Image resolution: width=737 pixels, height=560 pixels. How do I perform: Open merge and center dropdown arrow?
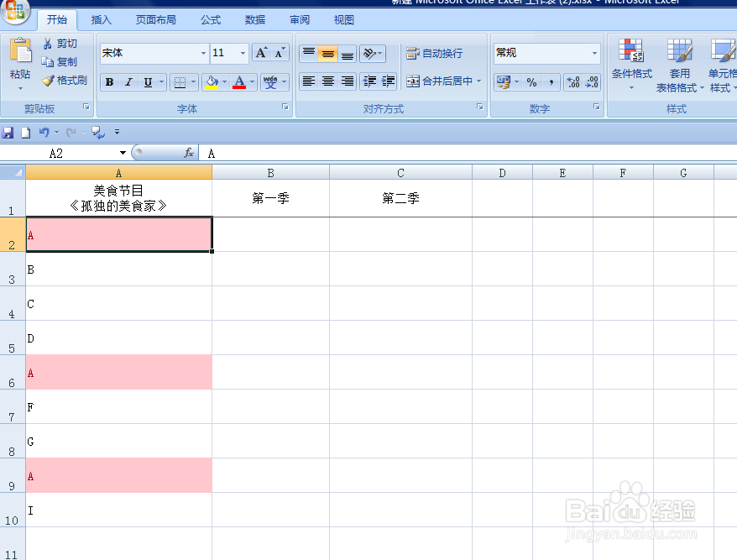[479, 81]
